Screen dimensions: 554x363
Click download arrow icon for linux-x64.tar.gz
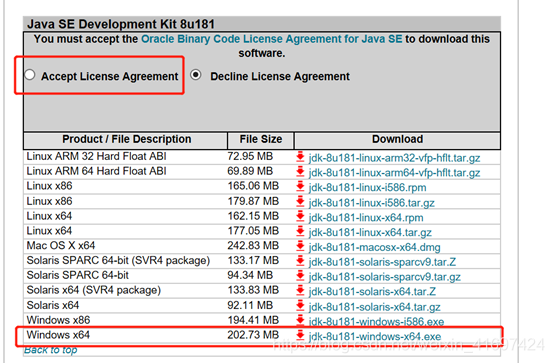(300, 231)
